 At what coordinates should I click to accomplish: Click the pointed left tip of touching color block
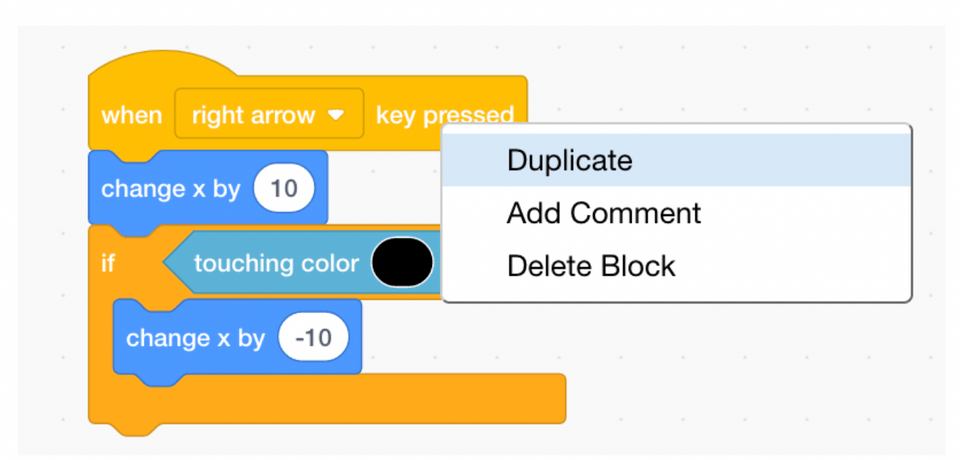170,264
